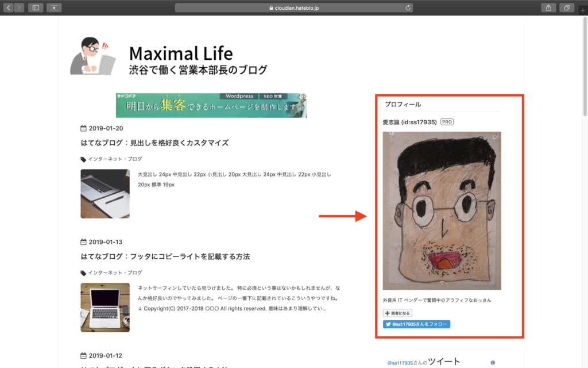Click the profile name 愛志論 (id:ss17935)

(409, 122)
